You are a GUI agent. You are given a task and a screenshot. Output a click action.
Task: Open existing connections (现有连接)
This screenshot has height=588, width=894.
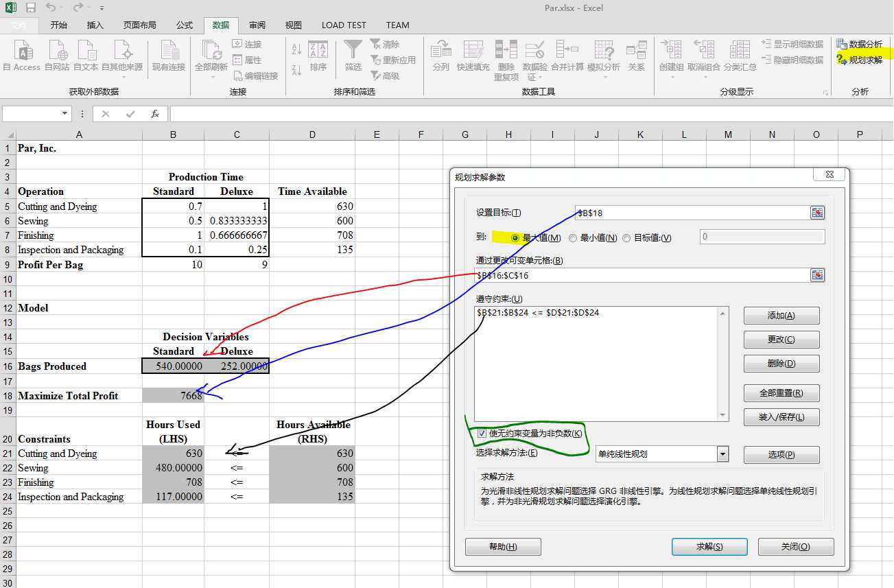tap(169, 56)
